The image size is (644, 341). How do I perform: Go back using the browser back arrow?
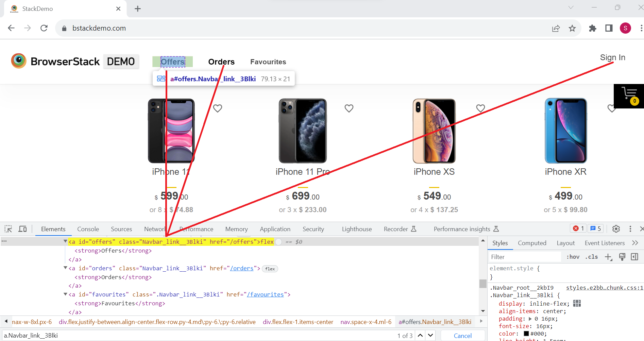point(11,28)
